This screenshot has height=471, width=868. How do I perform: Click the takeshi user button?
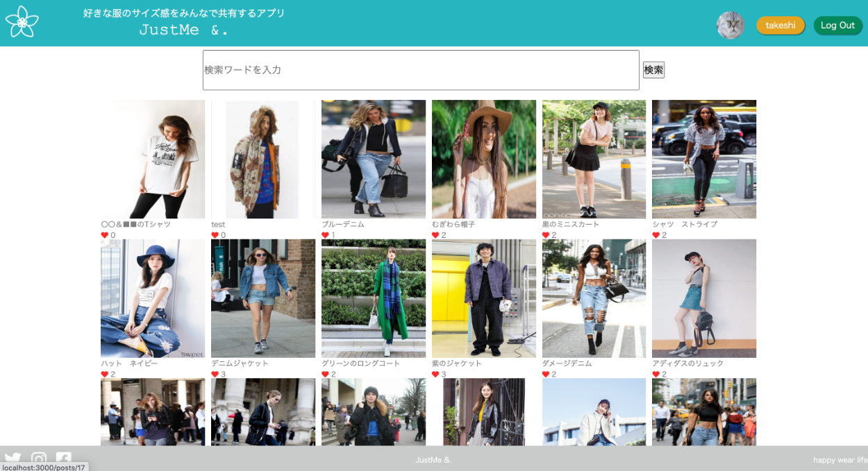click(x=781, y=26)
